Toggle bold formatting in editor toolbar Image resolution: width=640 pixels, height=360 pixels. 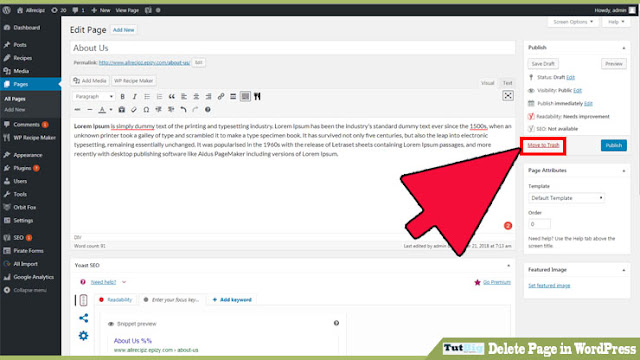pyautogui.click(x=122, y=96)
